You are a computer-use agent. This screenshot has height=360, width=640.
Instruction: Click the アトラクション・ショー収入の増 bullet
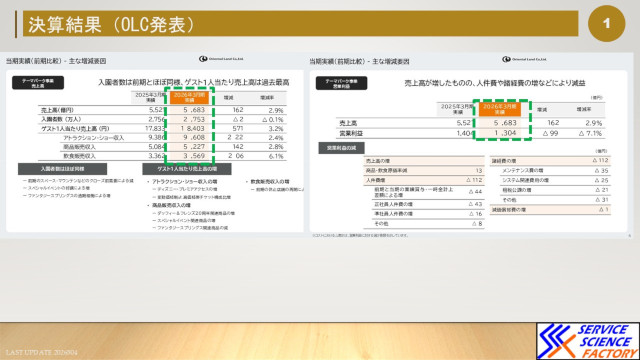pyautogui.click(x=184, y=182)
